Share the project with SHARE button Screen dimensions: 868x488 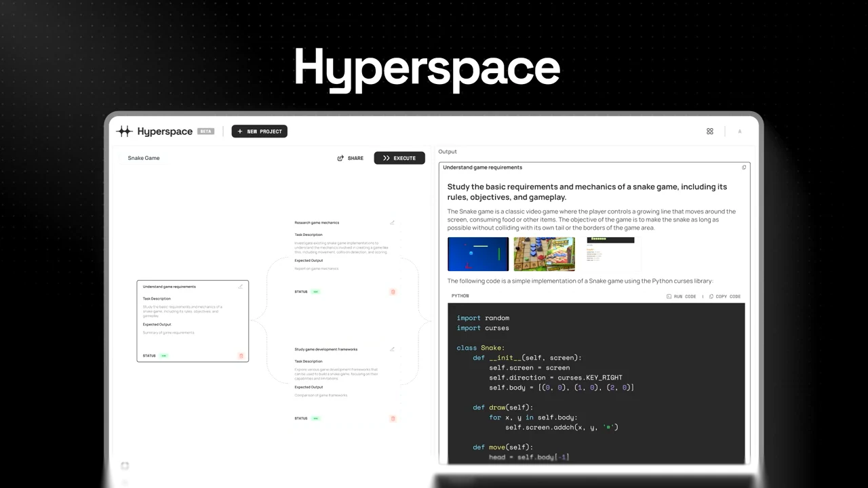[x=351, y=158]
